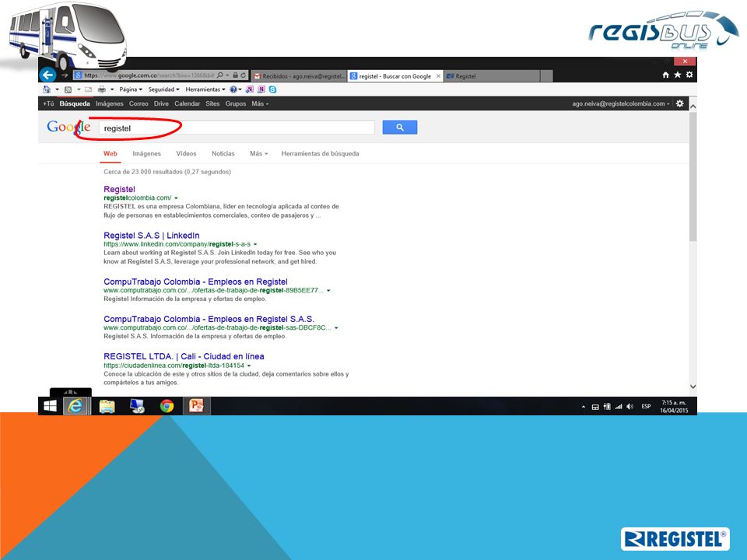Image resolution: width=747 pixels, height=560 pixels.
Task: Select the Imágenes search filter
Action: point(147,154)
